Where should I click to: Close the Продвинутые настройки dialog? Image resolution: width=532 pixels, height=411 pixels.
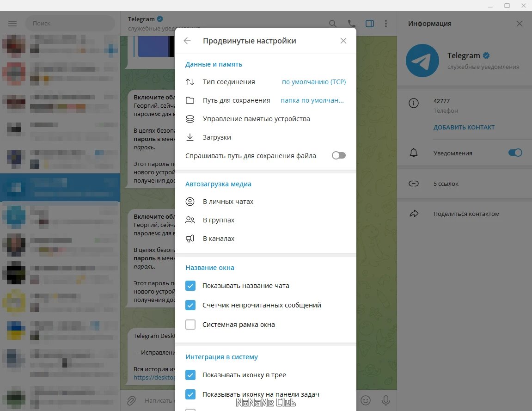coord(343,41)
